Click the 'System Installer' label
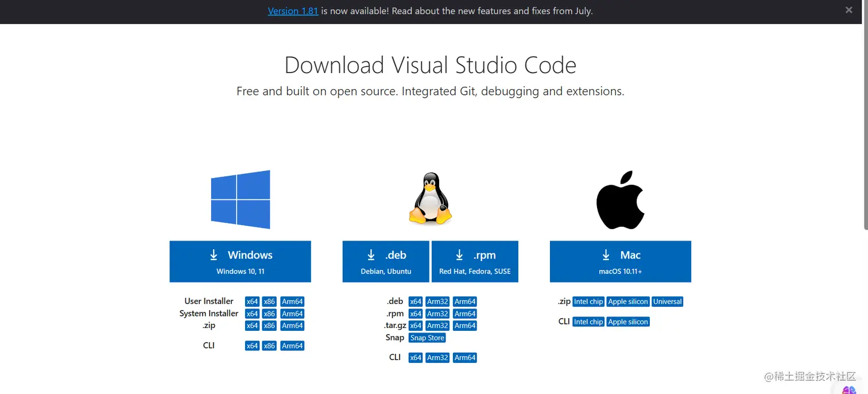This screenshot has height=394, width=868. (209, 313)
